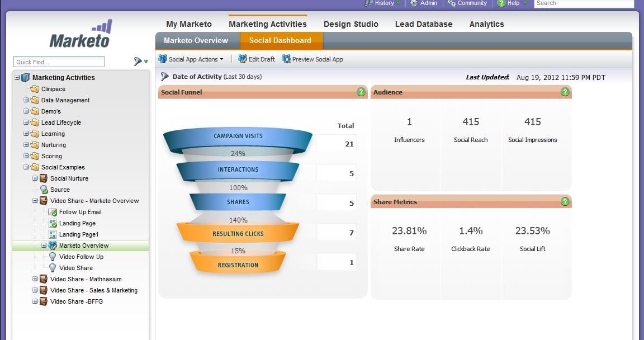Expand Video Share - Sales & Marketing
This screenshot has height=340, width=644.
pyautogui.click(x=35, y=290)
